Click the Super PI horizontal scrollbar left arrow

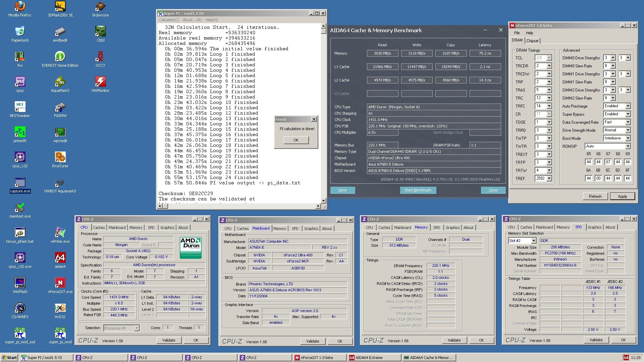[x=160, y=206]
